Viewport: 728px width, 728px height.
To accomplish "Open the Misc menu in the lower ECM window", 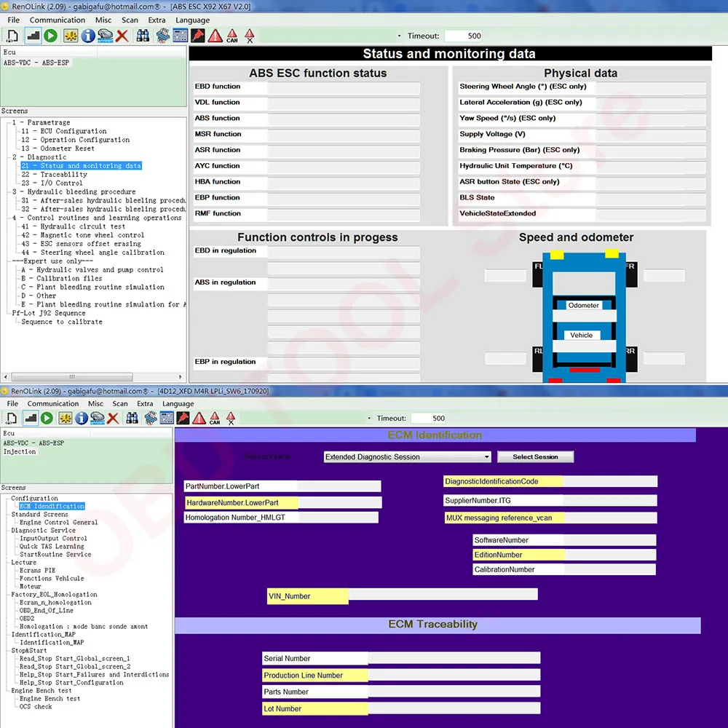I will tap(95, 403).
